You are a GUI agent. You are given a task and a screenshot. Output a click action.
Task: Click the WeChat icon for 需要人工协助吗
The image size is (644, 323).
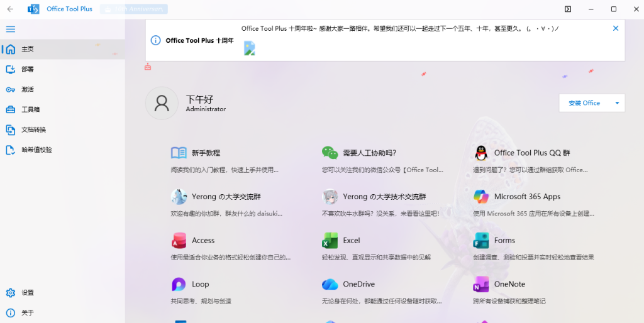tap(330, 153)
